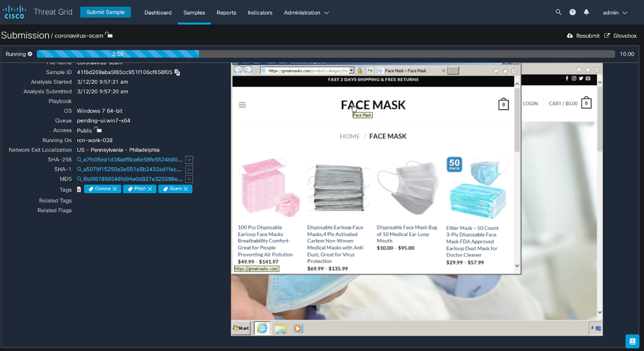Expand the MD5 hash dropdown
644x351 pixels.
[x=189, y=179]
